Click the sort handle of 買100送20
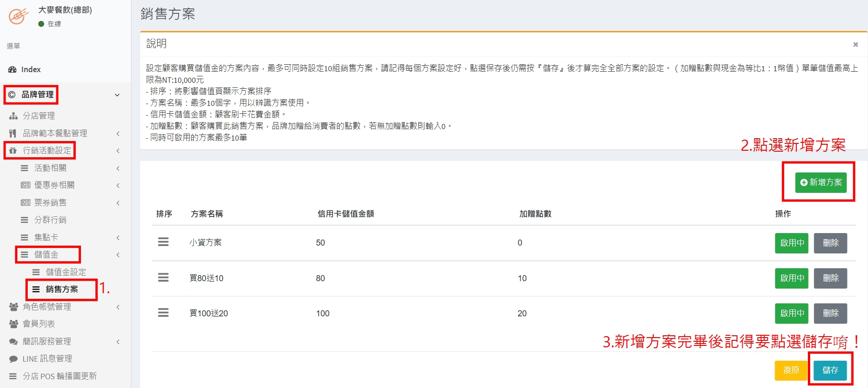Image resolution: width=868 pixels, height=388 pixels. click(x=163, y=313)
